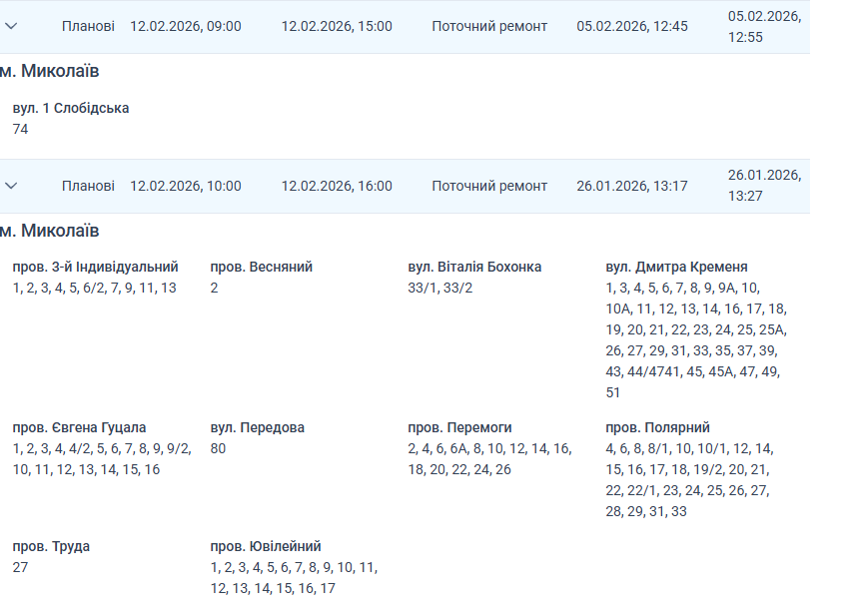Click пров. Весняний street heading
Image resolution: width=854 pixels, height=616 pixels.
click(262, 267)
